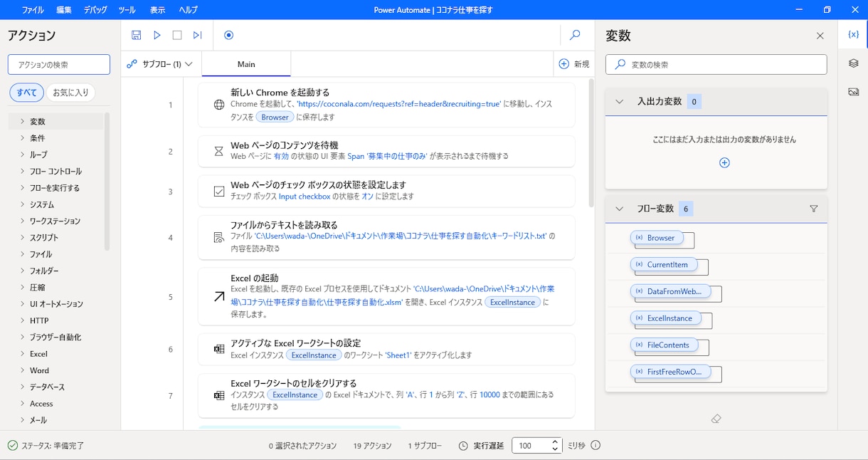
Task: Click the run delay clock icon
Action: click(x=463, y=445)
